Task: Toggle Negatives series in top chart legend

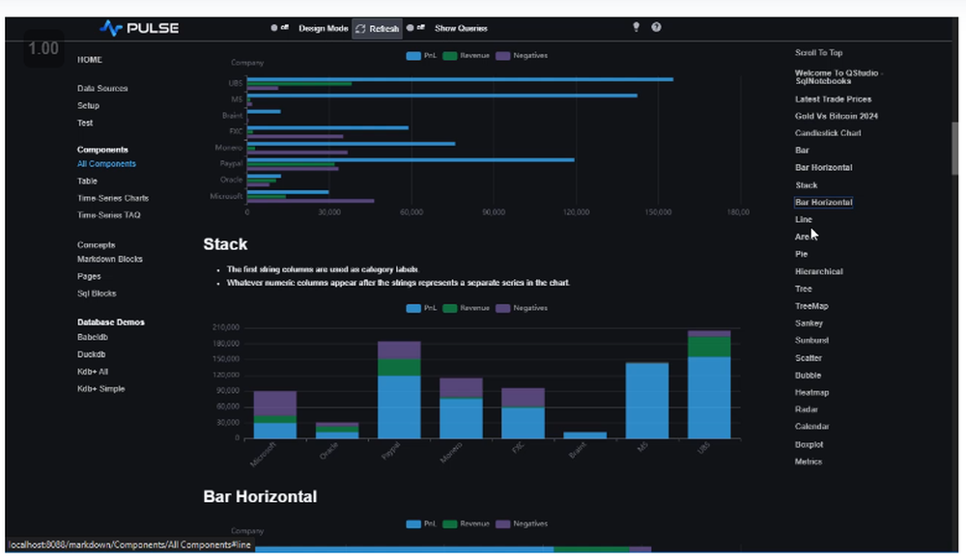Action: pos(522,55)
